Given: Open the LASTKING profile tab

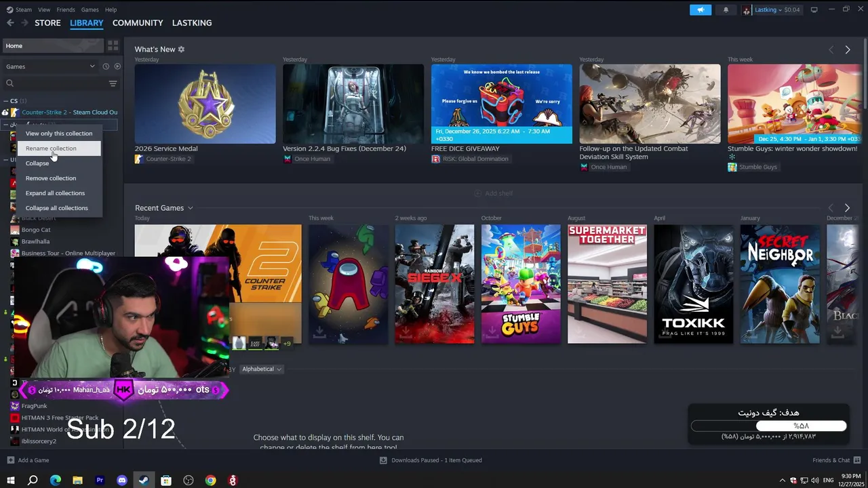Looking at the screenshot, I should (x=192, y=22).
